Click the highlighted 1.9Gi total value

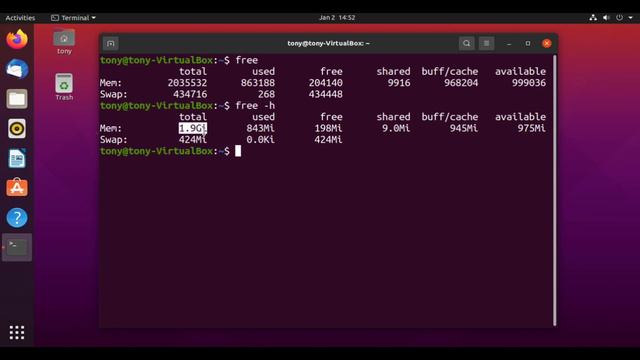(x=193, y=128)
